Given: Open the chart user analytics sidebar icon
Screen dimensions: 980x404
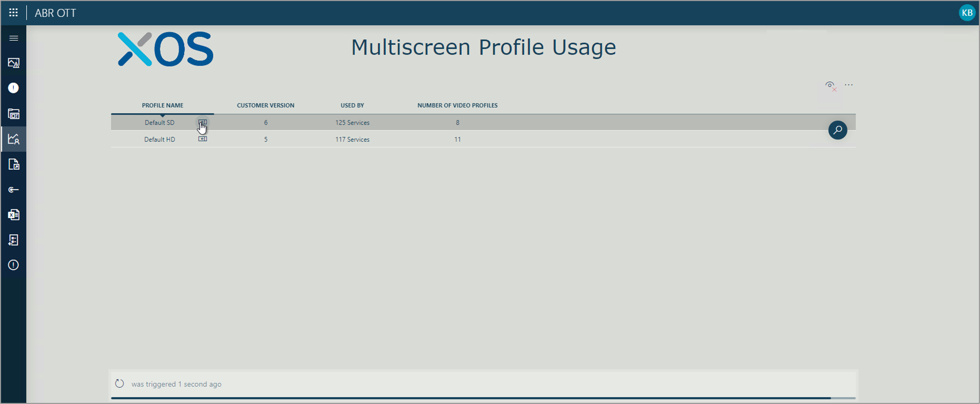Looking at the screenshot, I should (x=14, y=139).
